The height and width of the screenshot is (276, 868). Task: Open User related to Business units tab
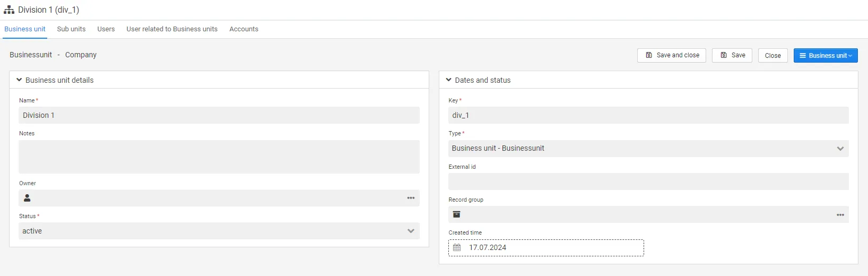point(172,29)
